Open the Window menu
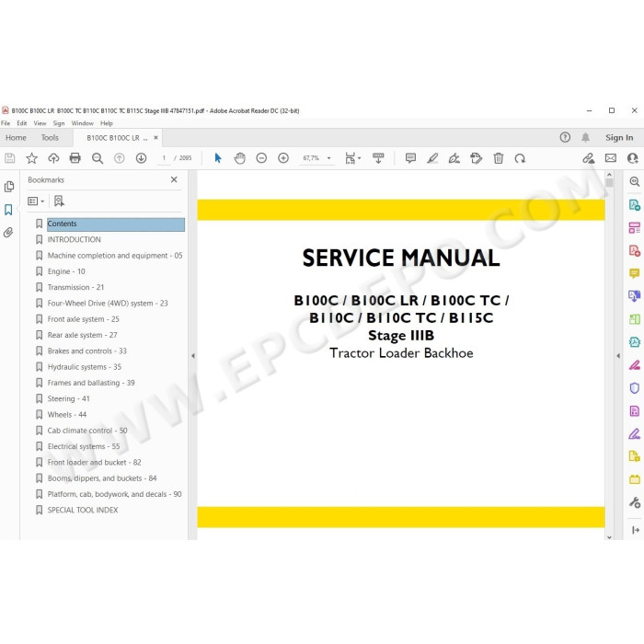The height and width of the screenshot is (644, 644). [82, 123]
